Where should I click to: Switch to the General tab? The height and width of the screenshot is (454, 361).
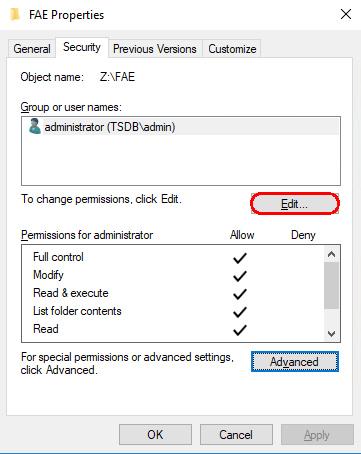pyautogui.click(x=32, y=49)
